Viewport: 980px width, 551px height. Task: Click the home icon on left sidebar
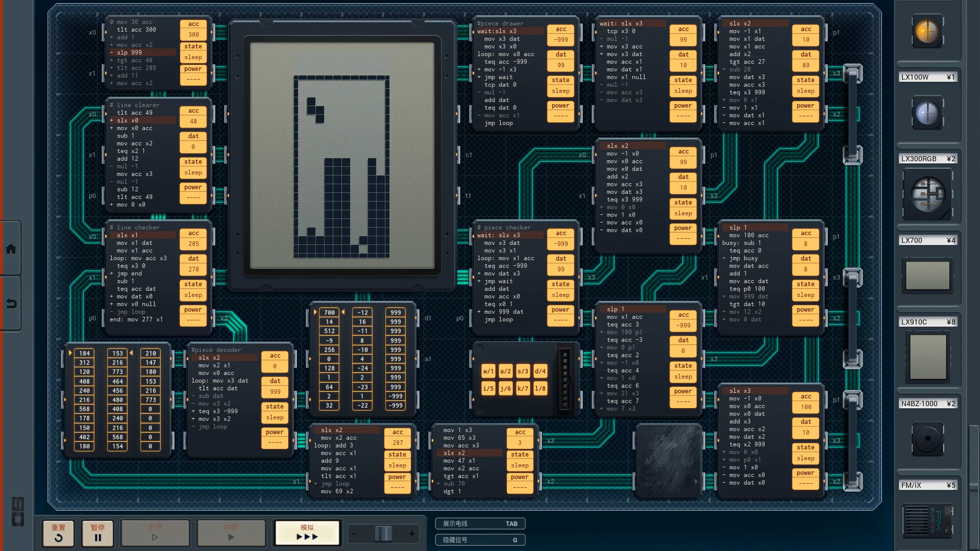(11, 249)
